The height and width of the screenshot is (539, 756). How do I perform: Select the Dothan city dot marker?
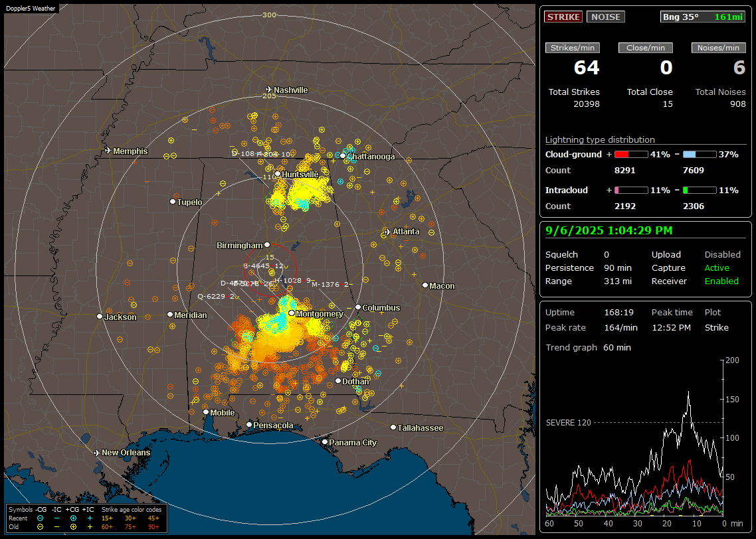[x=338, y=380]
